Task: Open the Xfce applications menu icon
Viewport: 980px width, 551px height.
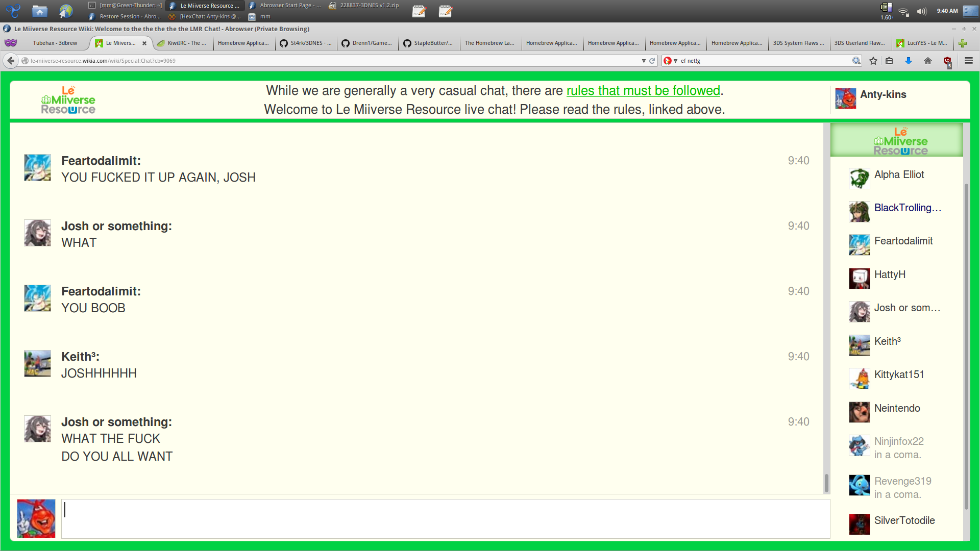Action: (13, 10)
